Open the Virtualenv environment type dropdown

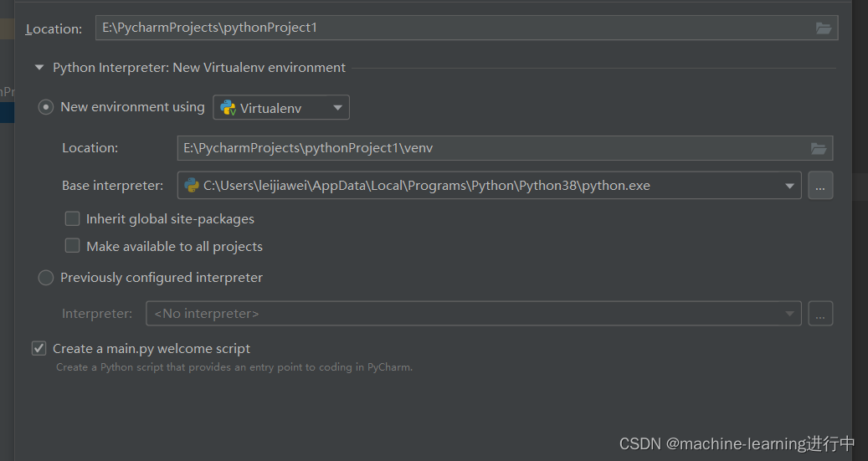coord(281,107)
